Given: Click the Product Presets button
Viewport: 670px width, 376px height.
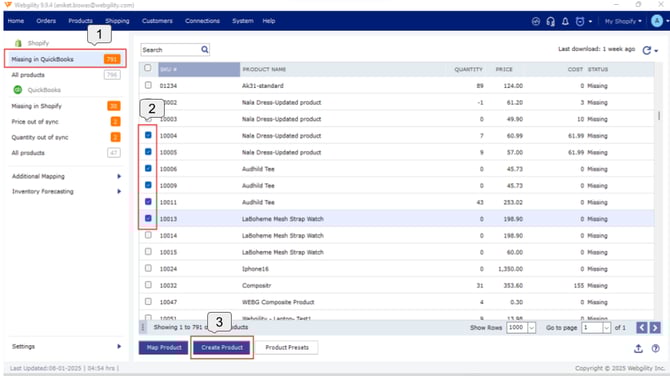Looking at the screenshot, I should click(287, 347).
